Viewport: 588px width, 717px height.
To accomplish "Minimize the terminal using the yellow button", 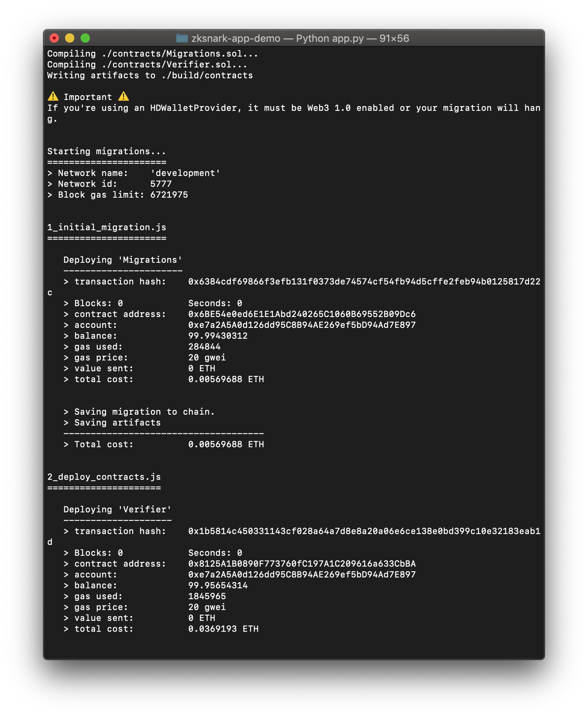I will point(70,38).
